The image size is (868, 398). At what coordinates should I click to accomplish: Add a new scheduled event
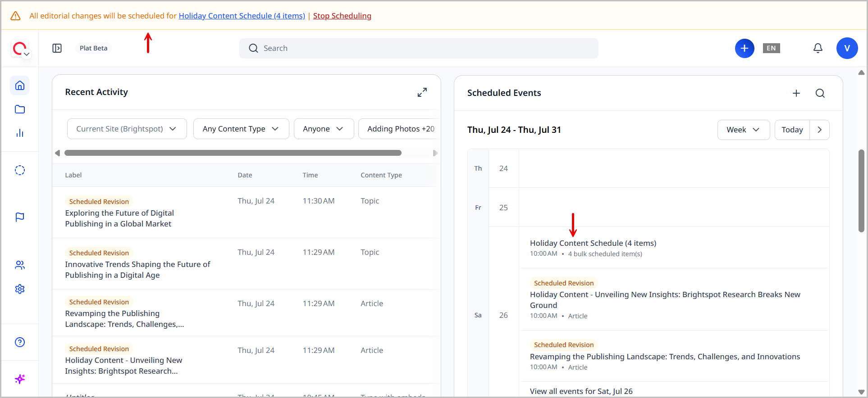(x=796, y=93)
